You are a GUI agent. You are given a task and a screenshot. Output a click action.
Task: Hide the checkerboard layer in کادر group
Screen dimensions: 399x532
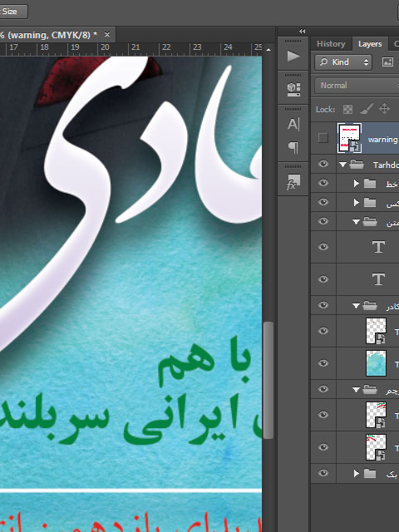(x=323, y=331)
